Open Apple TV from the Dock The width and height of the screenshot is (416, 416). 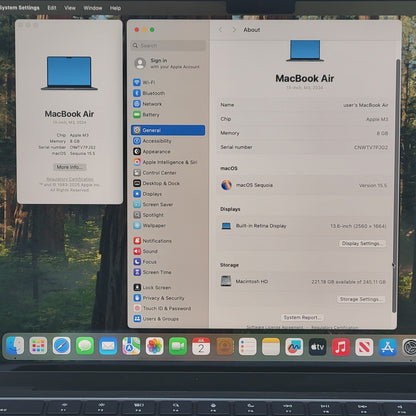(317, 347)
